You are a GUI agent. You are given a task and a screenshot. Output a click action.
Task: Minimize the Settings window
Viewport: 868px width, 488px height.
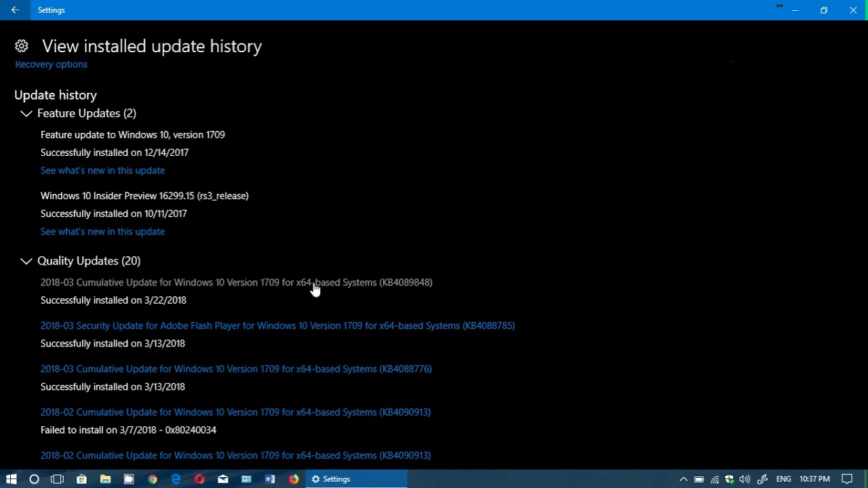click(795, 10)
